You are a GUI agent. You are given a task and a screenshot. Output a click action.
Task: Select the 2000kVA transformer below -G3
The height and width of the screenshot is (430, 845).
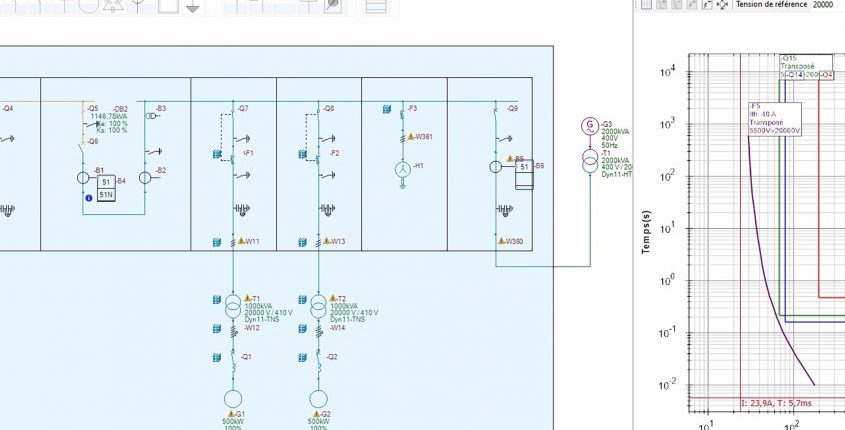coord(590,162)
